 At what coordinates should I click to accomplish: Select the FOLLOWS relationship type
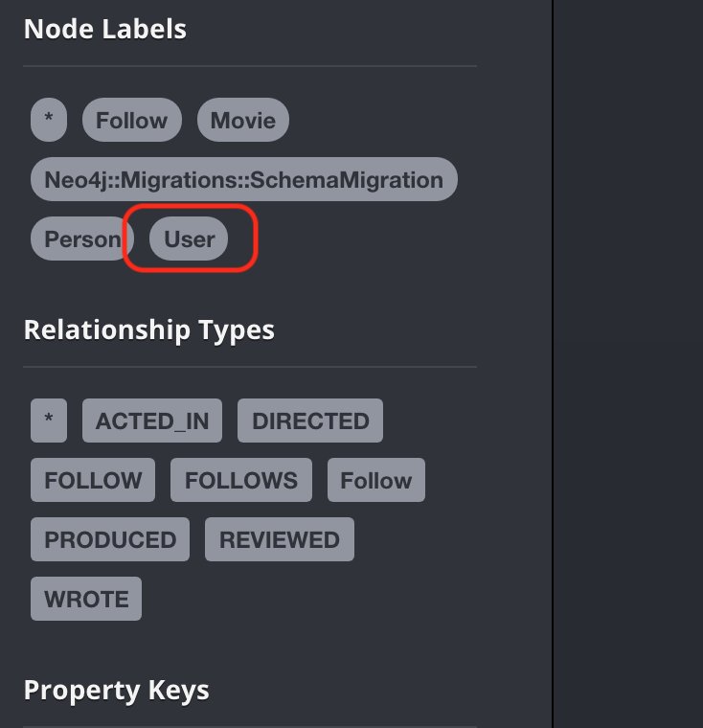(241, 480)
